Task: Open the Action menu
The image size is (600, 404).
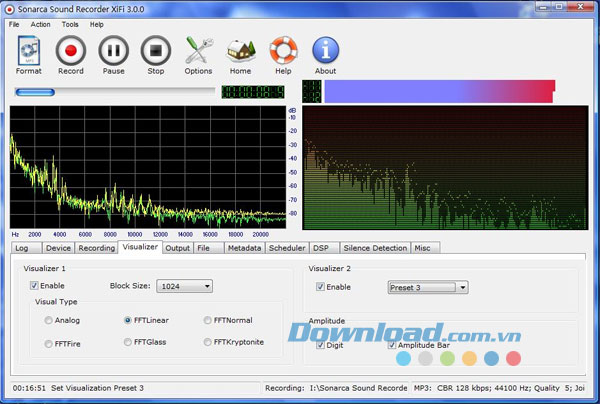Action: tap(41, 24)
